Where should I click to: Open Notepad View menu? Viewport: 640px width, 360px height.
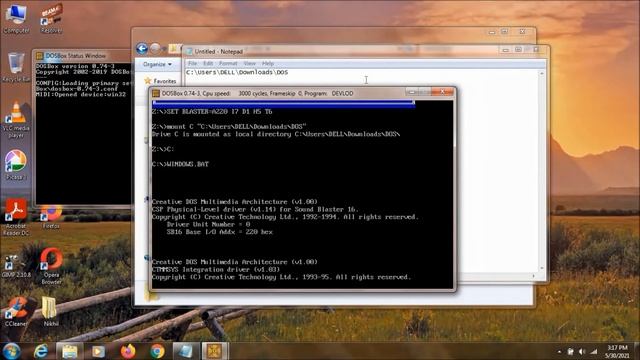coord(249,63)
